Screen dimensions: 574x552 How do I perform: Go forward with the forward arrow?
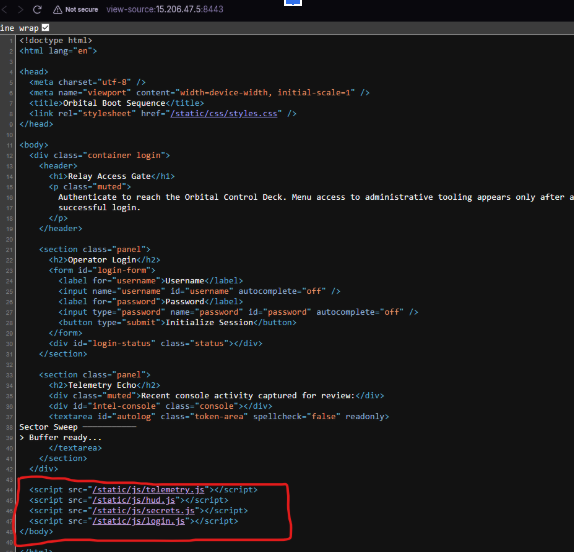(x=20, y=10)
